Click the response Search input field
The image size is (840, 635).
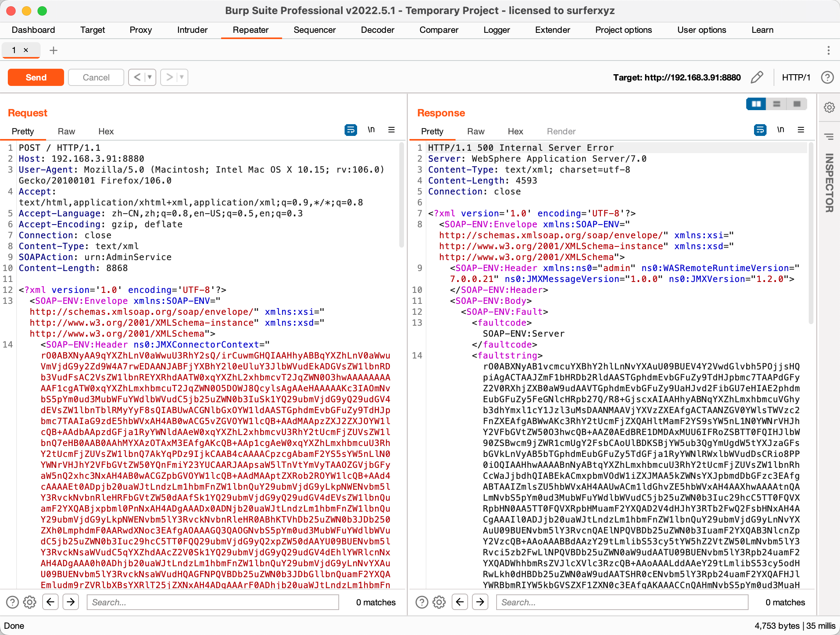click(x=622, y=602)
